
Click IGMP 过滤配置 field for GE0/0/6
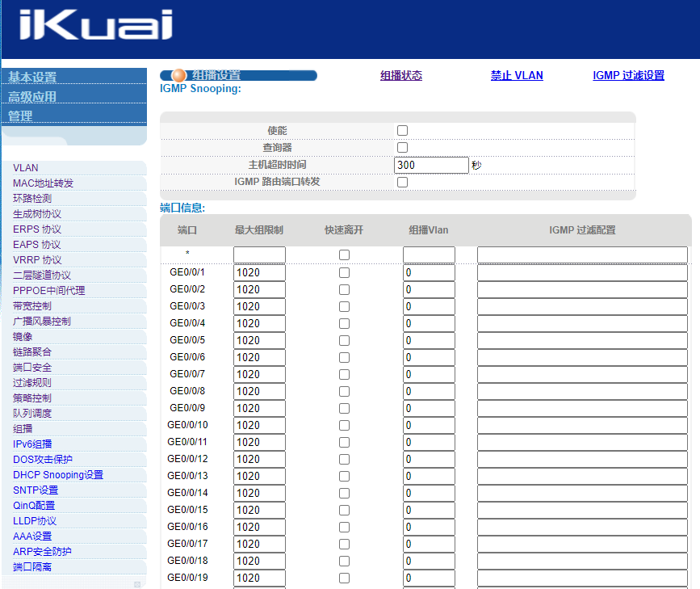point(582,357)
